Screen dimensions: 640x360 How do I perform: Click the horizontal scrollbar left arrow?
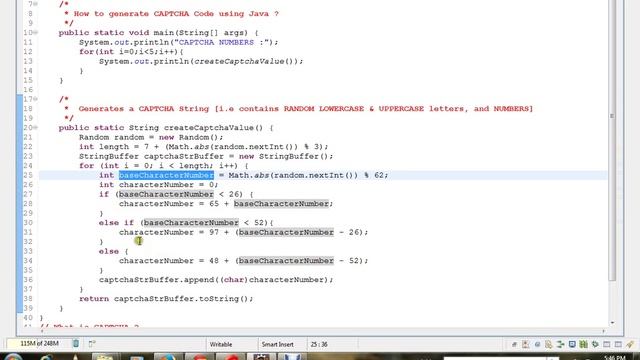(x=42, y=331)
